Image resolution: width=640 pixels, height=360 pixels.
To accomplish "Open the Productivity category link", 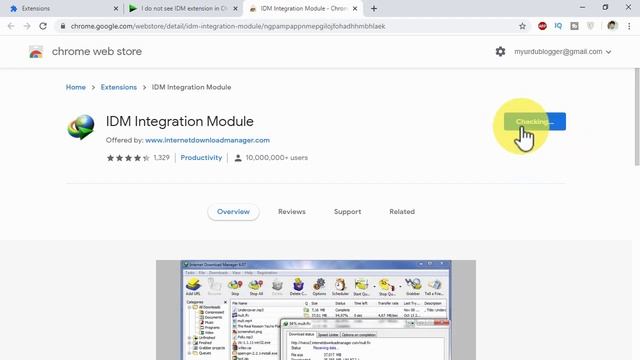I will tap(201, 158).
